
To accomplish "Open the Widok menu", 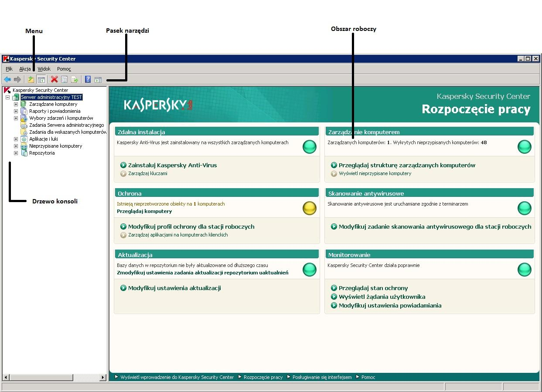I will (x=44, y=69).
